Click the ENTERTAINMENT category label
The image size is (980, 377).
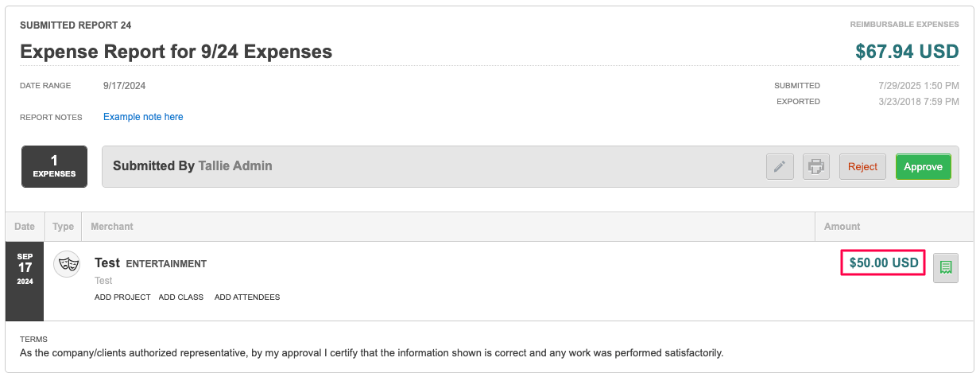pyautogui.click(x=166, y=264)
